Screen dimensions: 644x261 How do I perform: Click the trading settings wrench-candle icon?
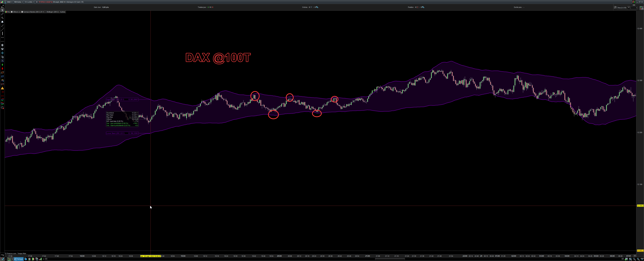[40, 259]
